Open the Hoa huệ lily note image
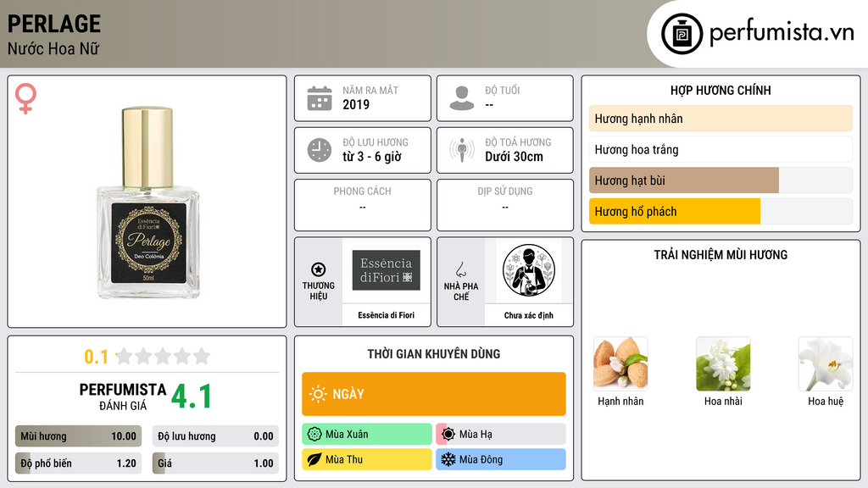 [x=826, y=364]
